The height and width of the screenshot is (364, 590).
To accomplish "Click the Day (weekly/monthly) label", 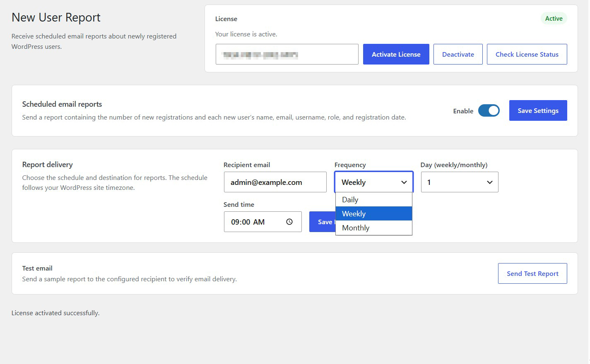I will [454, 165].
